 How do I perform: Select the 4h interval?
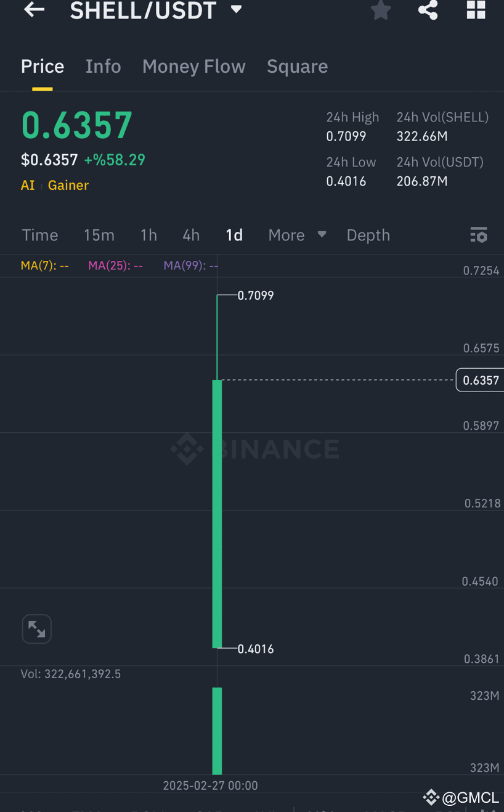(x=191, y=235)
